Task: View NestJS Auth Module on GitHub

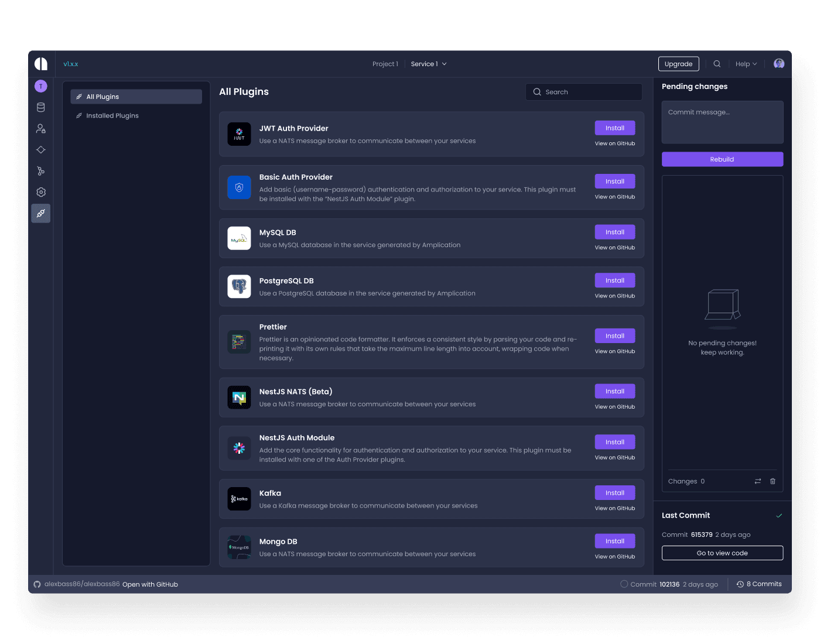Action: [615, 458]
